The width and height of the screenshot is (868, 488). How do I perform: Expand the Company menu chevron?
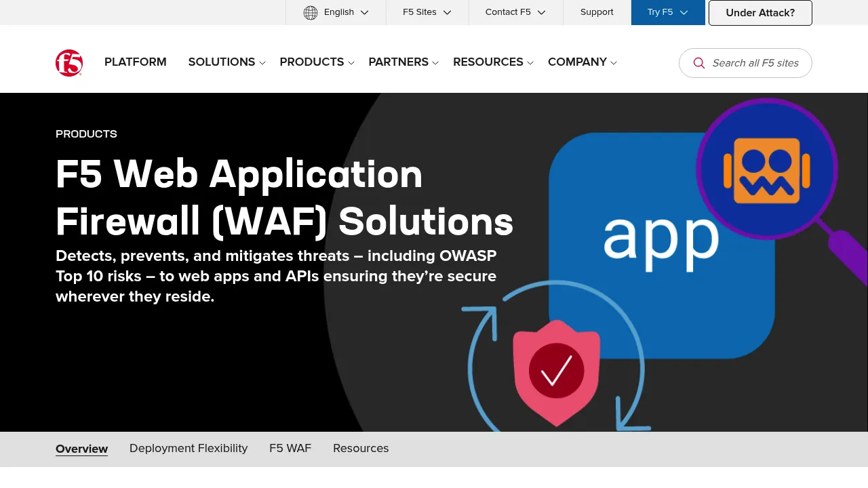614,63
